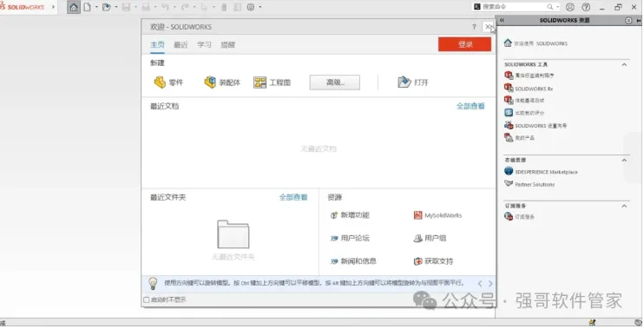Image resolution: width=644 pixels, height=329 pixels.
Task: Click the pin icon on resources panel
Action: click(639, 20)
